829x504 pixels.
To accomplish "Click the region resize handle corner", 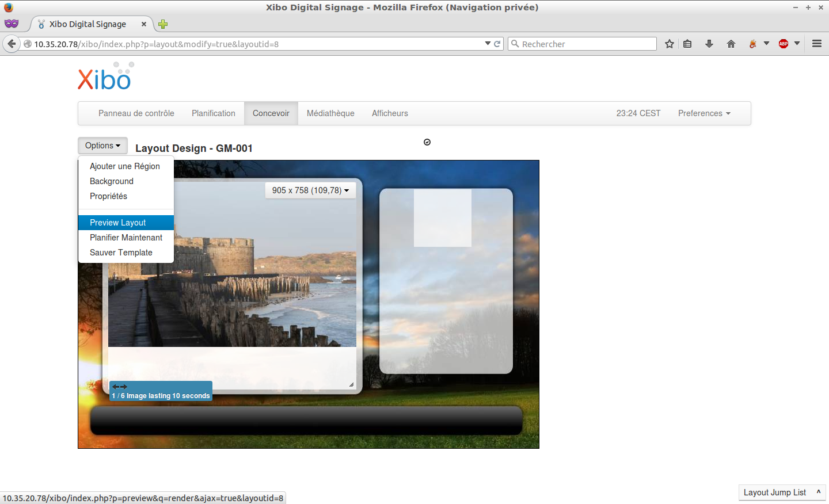I will click(x=351, y=385).
